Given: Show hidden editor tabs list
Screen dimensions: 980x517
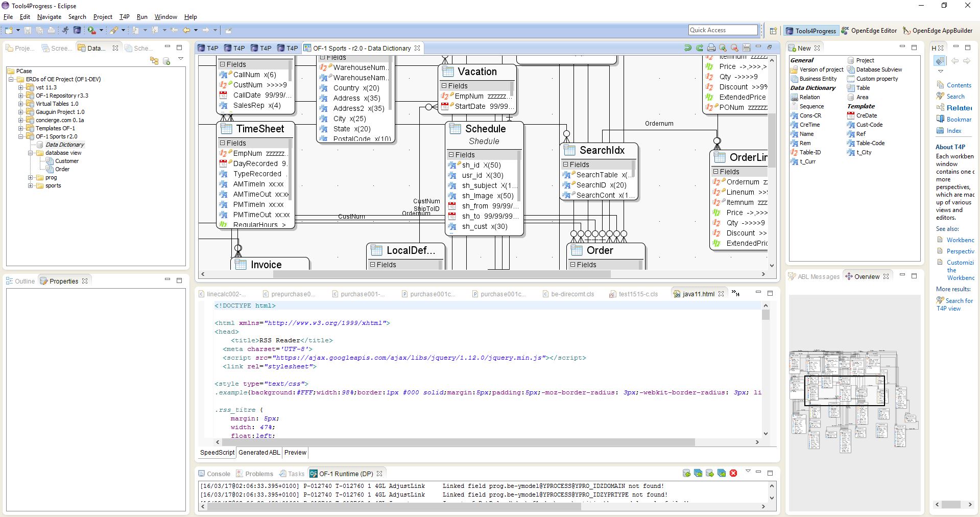Looking at the screenshot, I should coord(735,293).
